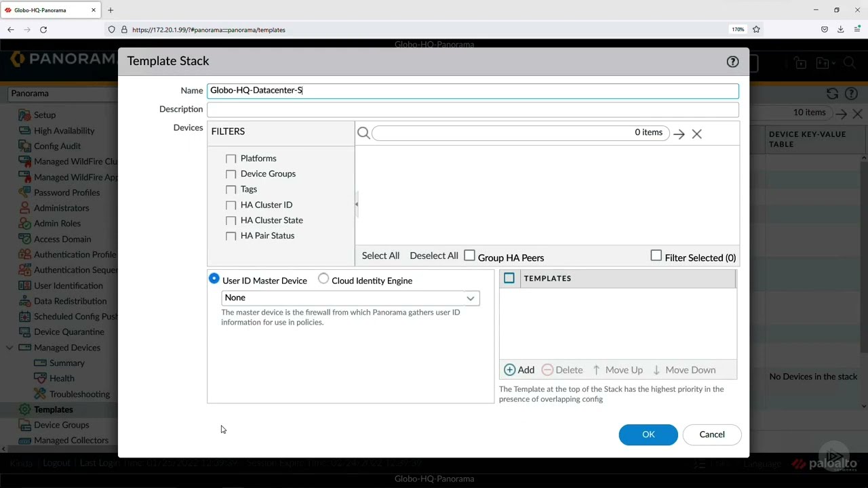Open Authentication Profile in sidebar
Screen dimensions: 868x488
[75, 254]
